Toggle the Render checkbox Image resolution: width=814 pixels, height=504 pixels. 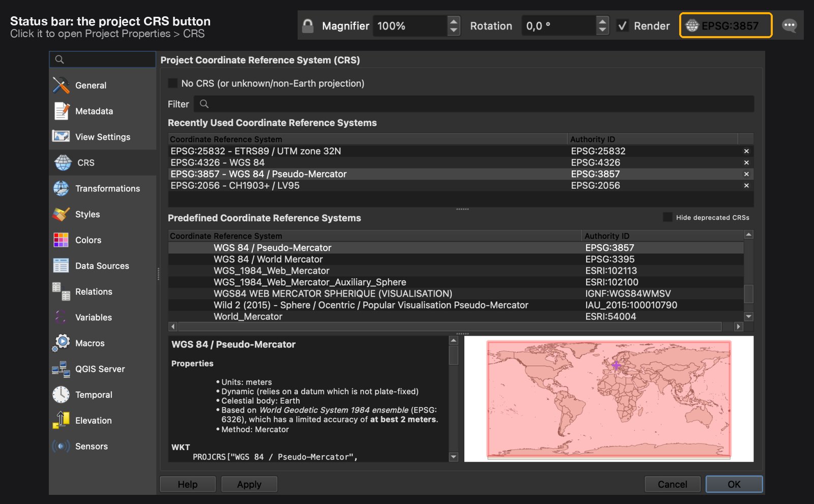622,25
